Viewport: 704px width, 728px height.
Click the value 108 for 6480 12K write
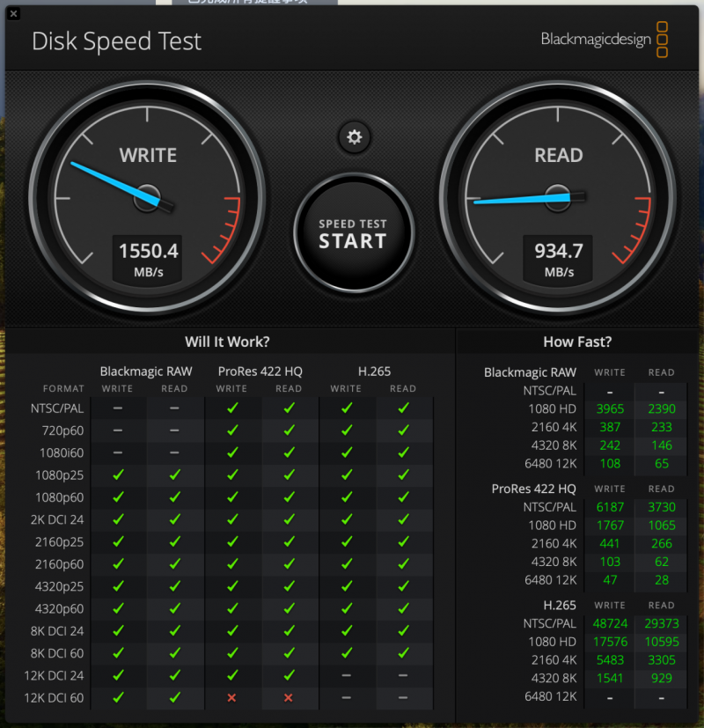pos(610,464)
